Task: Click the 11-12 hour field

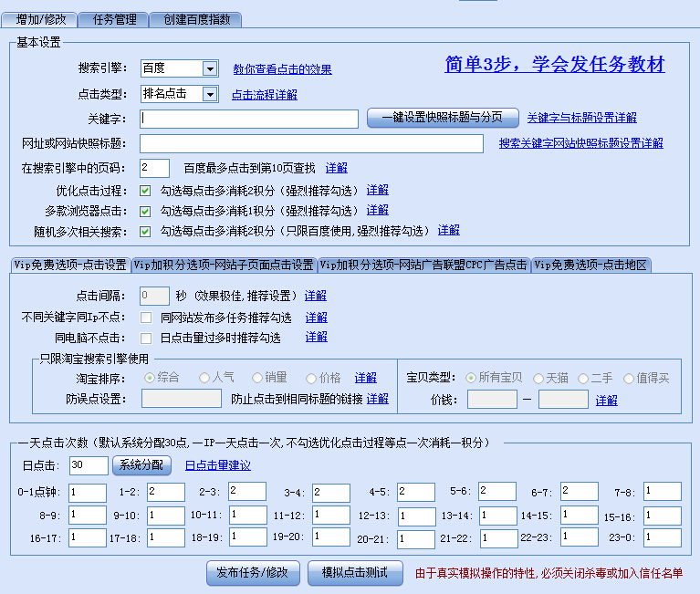Action: click(x=331, y=515)
